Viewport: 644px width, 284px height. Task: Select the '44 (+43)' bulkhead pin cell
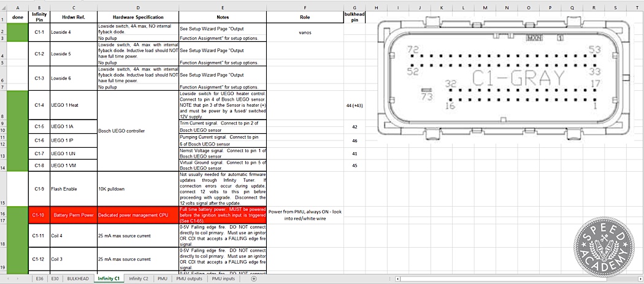click(x=355, y=106)
